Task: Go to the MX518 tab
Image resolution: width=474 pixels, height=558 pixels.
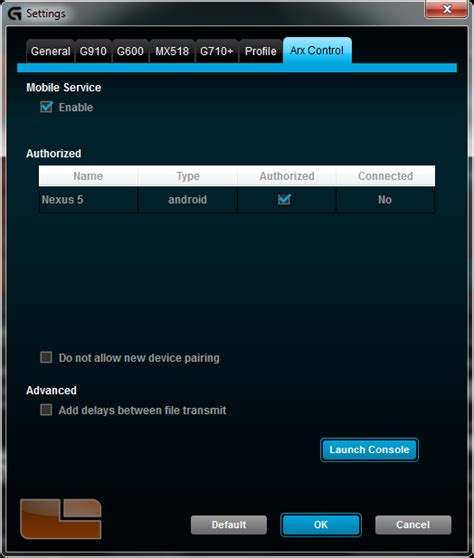Action: tap(172, 51)
